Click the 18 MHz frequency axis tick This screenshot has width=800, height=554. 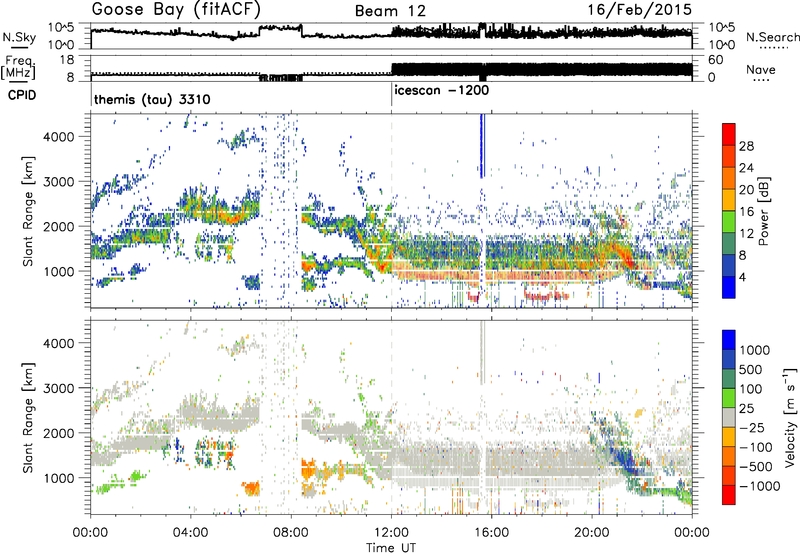(67, 60)
